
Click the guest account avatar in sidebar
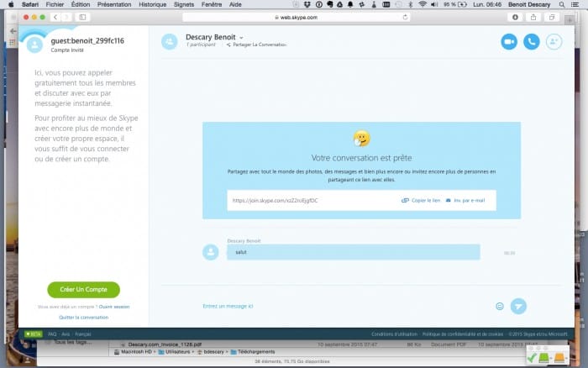[x=35, y=45]
